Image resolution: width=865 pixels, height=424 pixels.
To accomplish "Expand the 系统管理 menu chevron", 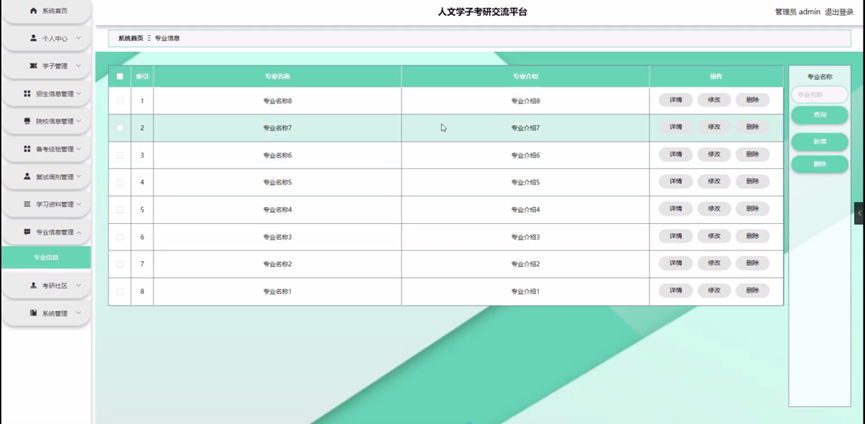I will 78,313.
